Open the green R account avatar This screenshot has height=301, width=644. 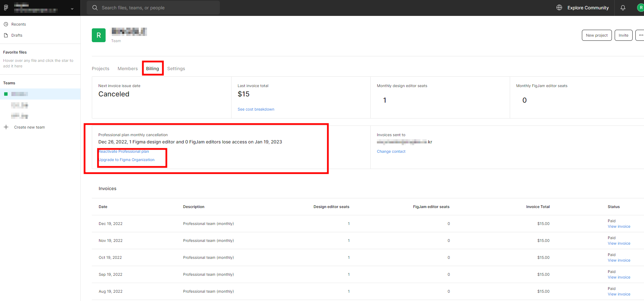(x=641, y=8)
